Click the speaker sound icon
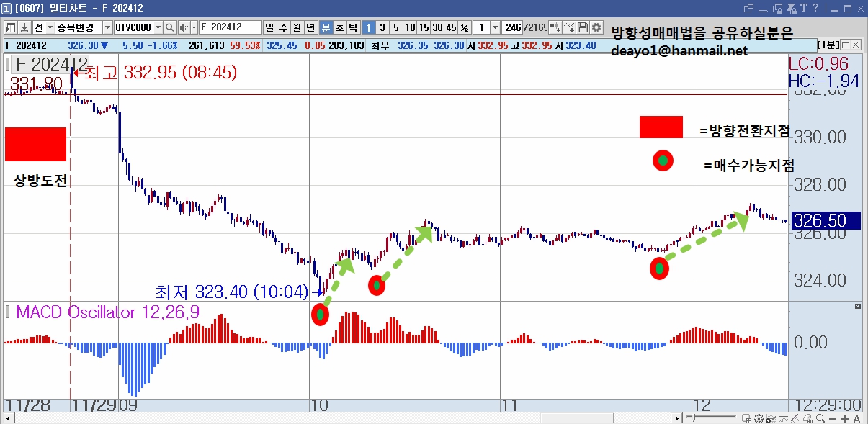The width and height of the screenshot is (868, 424). click(x=183, y=27)
